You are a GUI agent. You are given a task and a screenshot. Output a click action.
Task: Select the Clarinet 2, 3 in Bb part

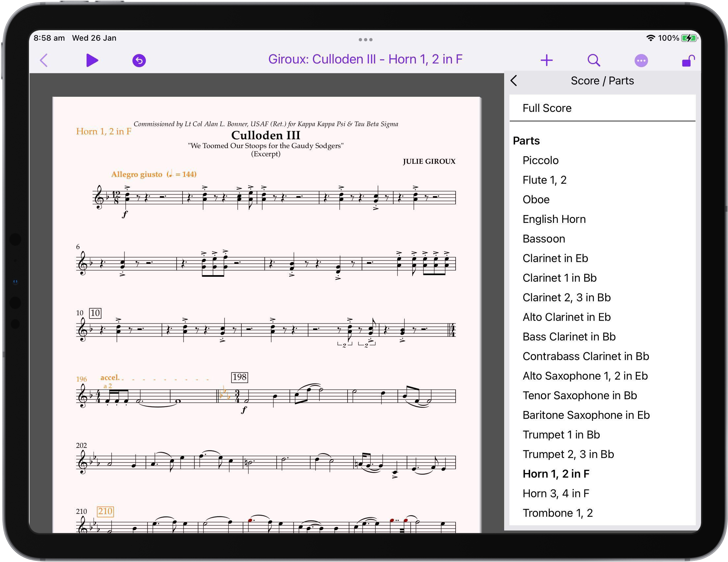(602, 298)
